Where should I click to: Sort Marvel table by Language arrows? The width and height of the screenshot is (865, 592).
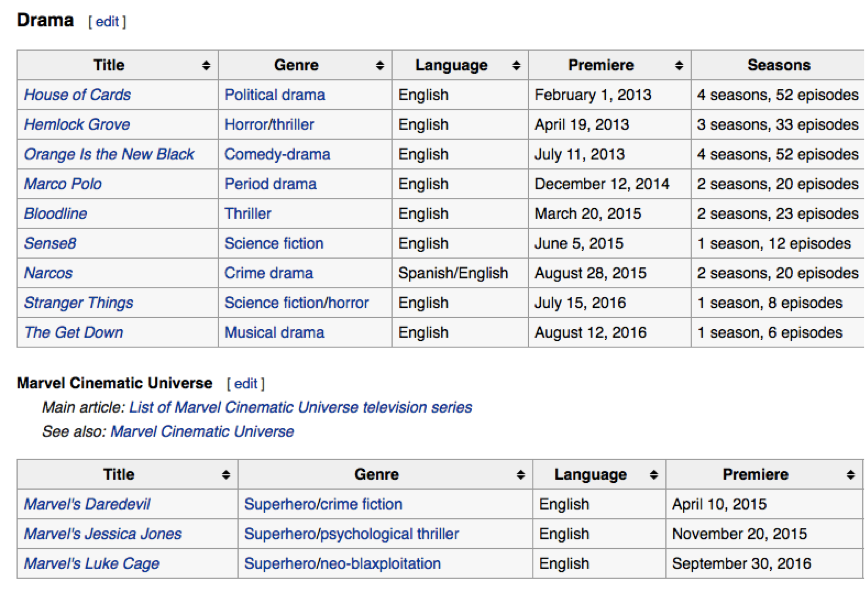(x=654, y=475)
